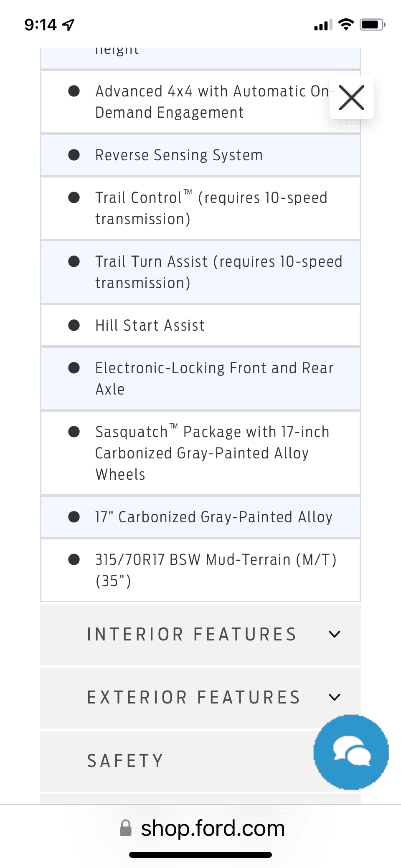Screen dimensions: 401x868
Task: Tap the 315/70R17 BSW Mud-Terrain row
Action: [x=200, y=570]
